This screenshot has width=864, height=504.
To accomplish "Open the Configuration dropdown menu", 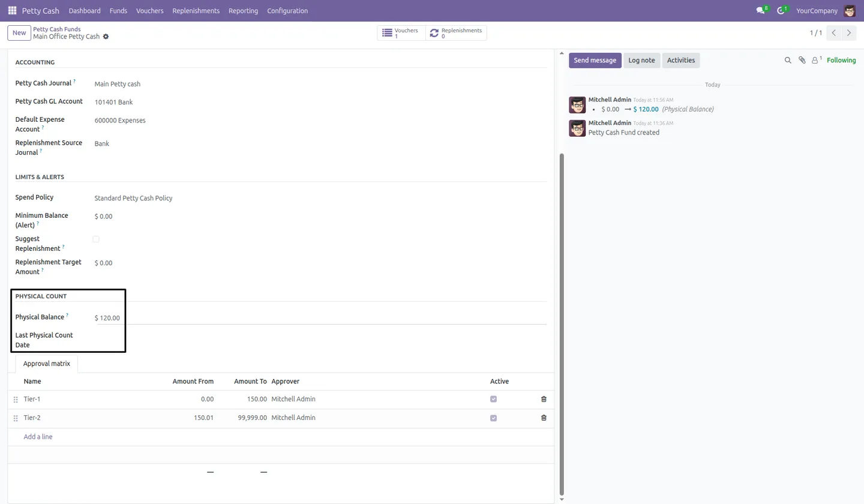I will click(x=287, y=11).
